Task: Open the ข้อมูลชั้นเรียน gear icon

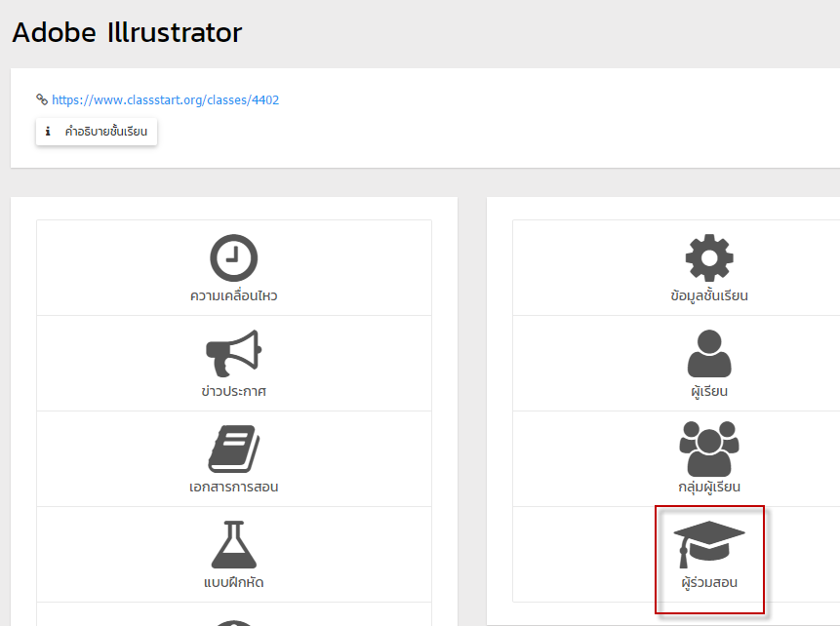Action: pyautogui.click(x=709, y=257)
